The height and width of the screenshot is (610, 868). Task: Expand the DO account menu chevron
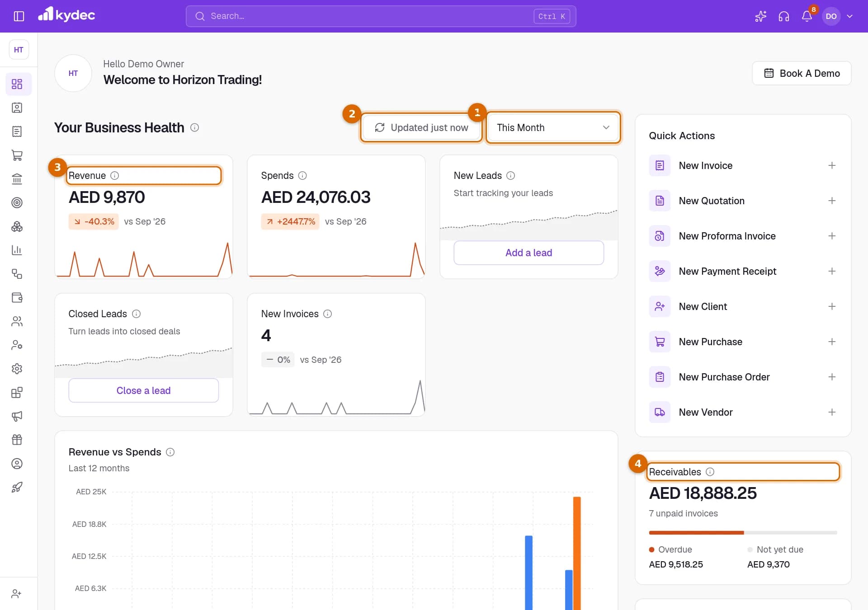pyautogui.click(x=849, y=16)
